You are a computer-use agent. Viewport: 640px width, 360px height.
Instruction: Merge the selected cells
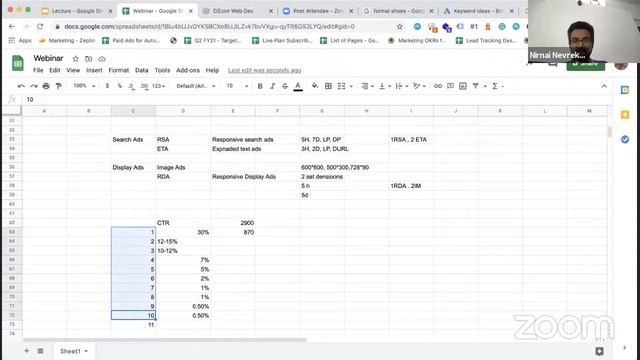pyautogui.click(x=342, y=86)
